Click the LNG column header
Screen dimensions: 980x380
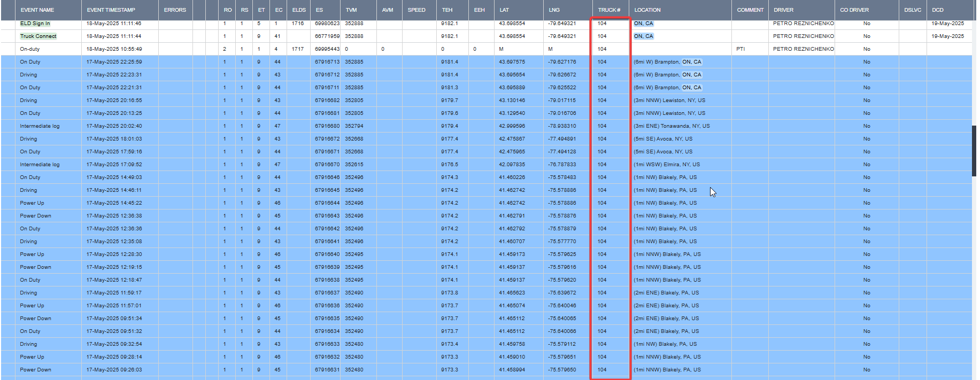tap(554, 10)
